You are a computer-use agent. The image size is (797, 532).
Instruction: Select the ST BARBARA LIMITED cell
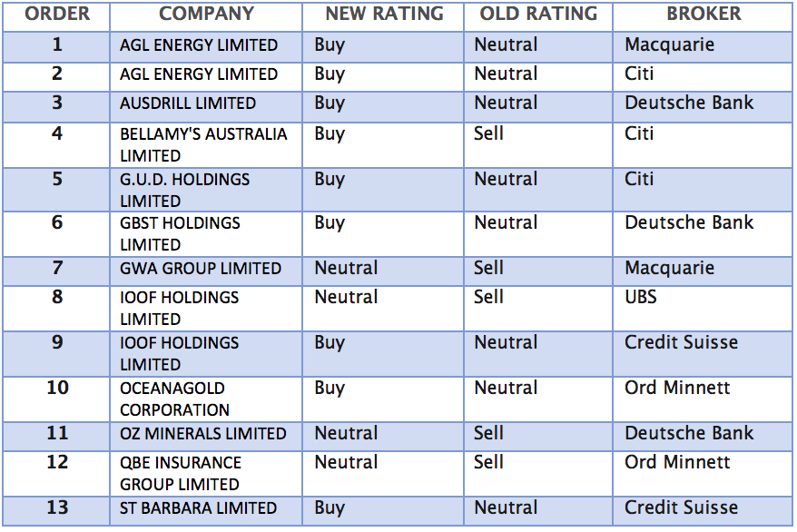pos(198,508)
